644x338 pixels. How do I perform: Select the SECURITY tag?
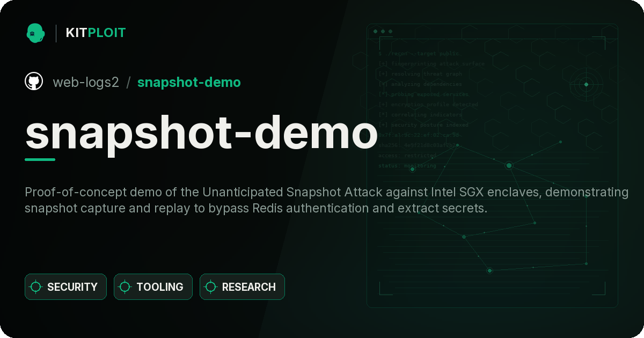click(65, 287)
